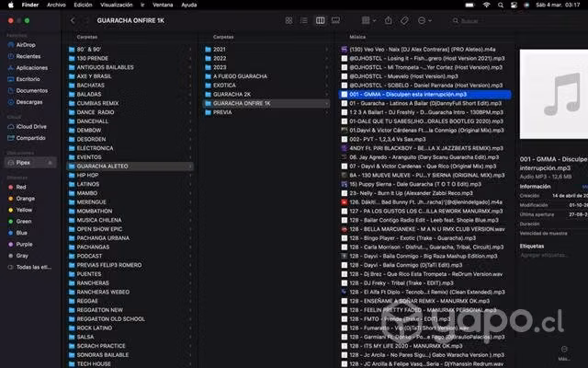The image size is (588, 368).
Task: Filter by the Red tag
Action: pos(21,187)
